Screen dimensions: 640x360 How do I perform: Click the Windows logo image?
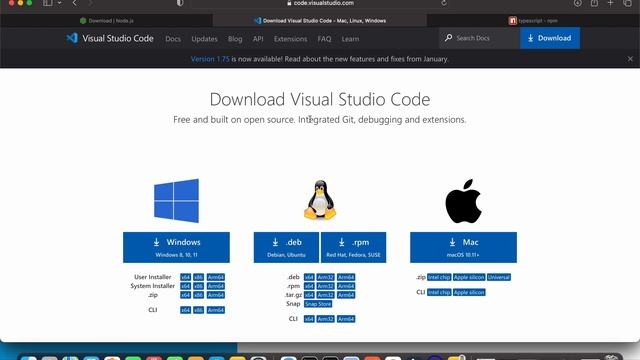pyautogui.click(x=176, y=200)
